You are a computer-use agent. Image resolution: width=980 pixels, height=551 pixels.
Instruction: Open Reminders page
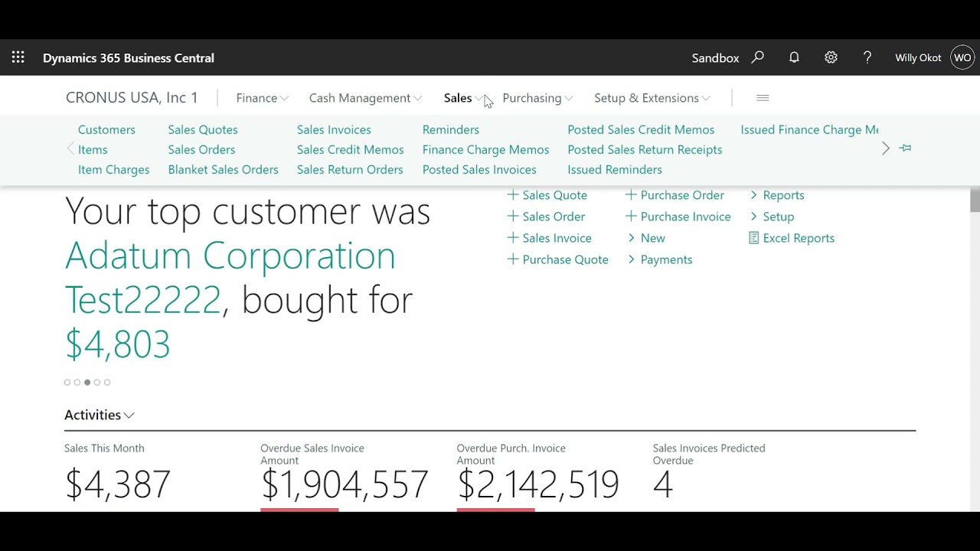click(451, 129)
